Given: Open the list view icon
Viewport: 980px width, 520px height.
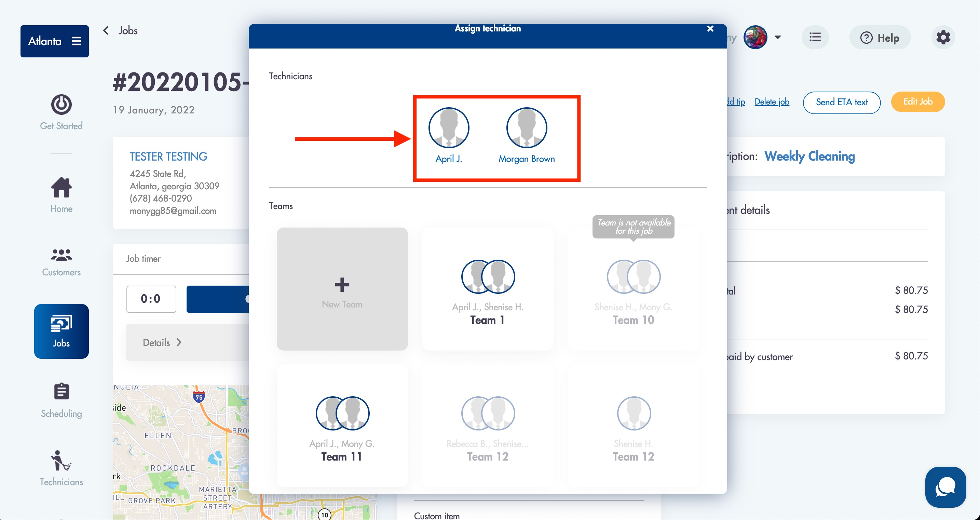Looking at the screenshot, I should pyautogui.click(x=815, y=38).
